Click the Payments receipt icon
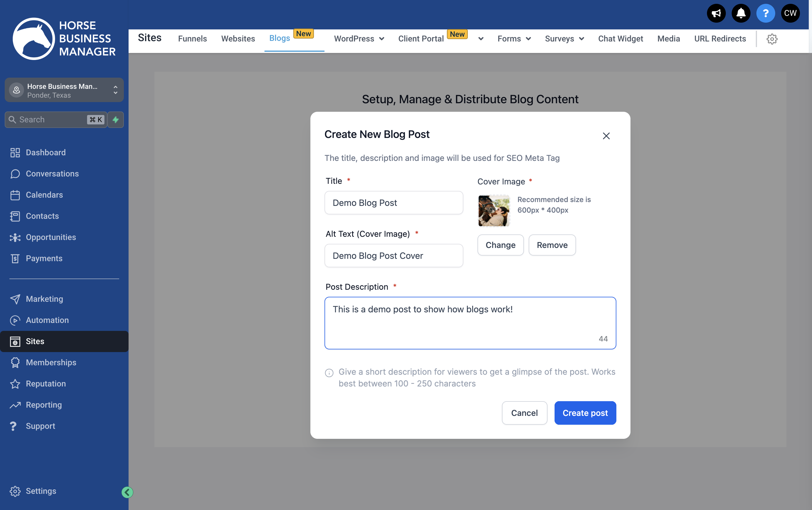Viewport: 812px width, 510px height. click(x=15, y=259)
